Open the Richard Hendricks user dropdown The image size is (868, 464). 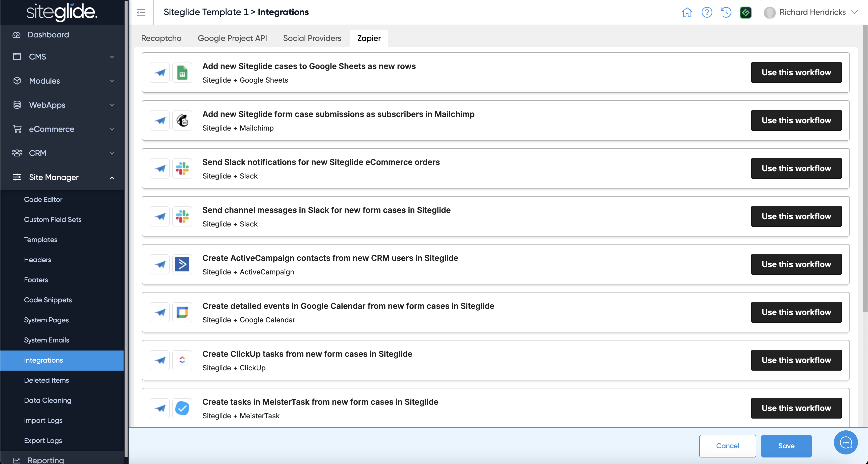coord(812,13)
